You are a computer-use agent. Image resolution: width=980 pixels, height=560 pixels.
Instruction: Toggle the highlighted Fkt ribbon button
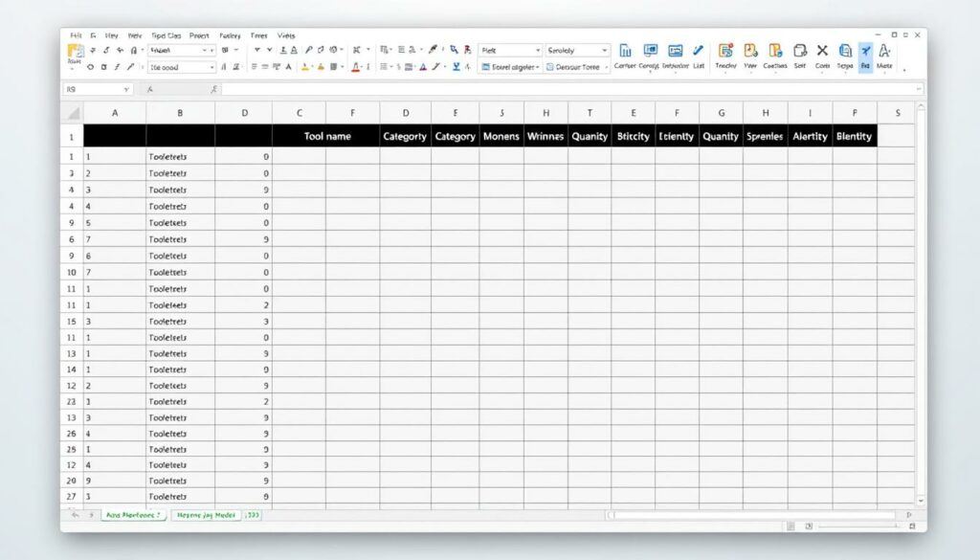tap(865, 57)
